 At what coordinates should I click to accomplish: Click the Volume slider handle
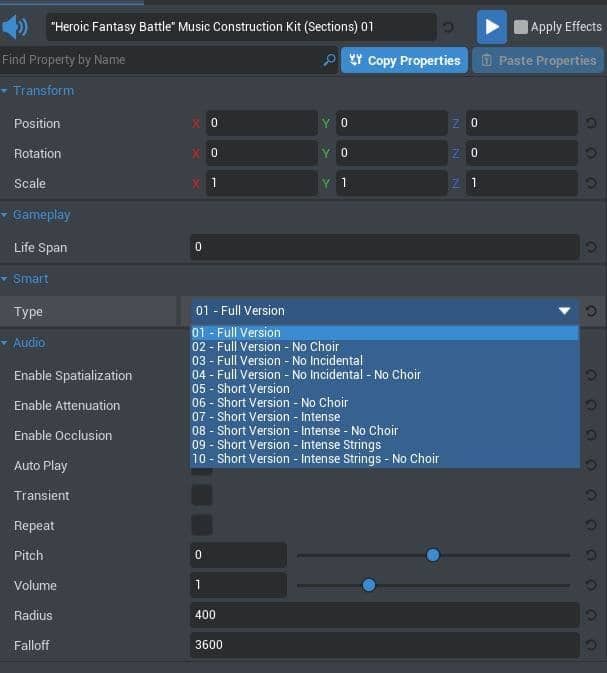[x=369, y=585]
